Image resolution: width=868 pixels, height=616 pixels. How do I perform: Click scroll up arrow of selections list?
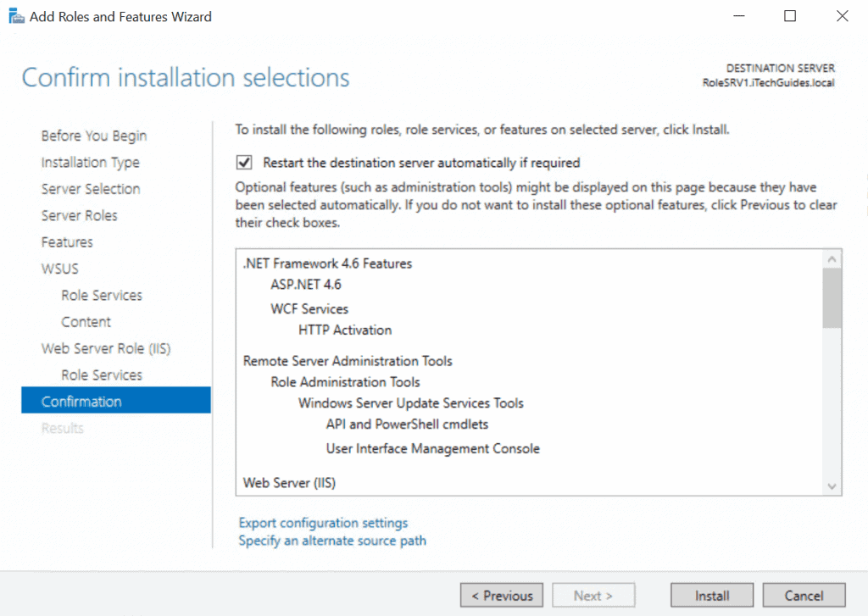tap(832, 259)
